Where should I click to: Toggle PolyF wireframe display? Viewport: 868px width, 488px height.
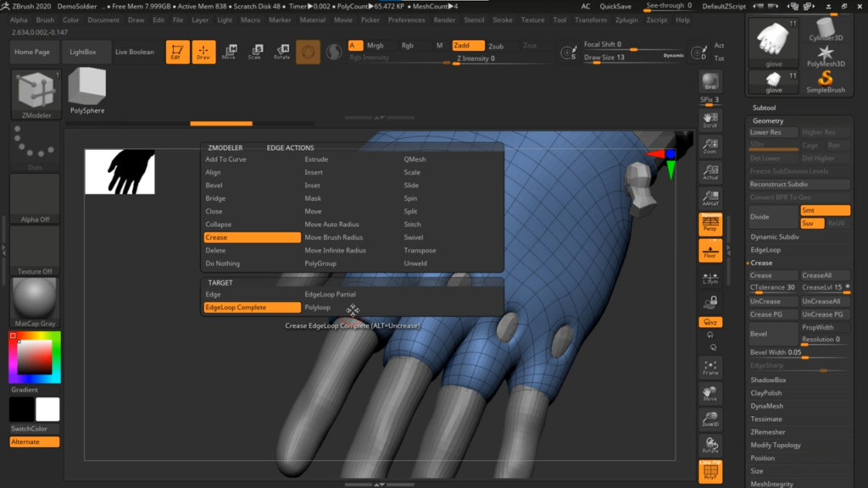710,471
